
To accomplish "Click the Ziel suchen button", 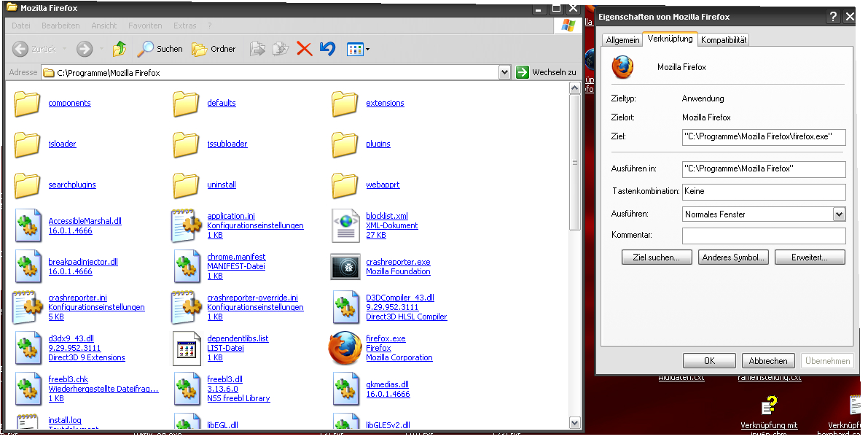I will tap(657, 257).
